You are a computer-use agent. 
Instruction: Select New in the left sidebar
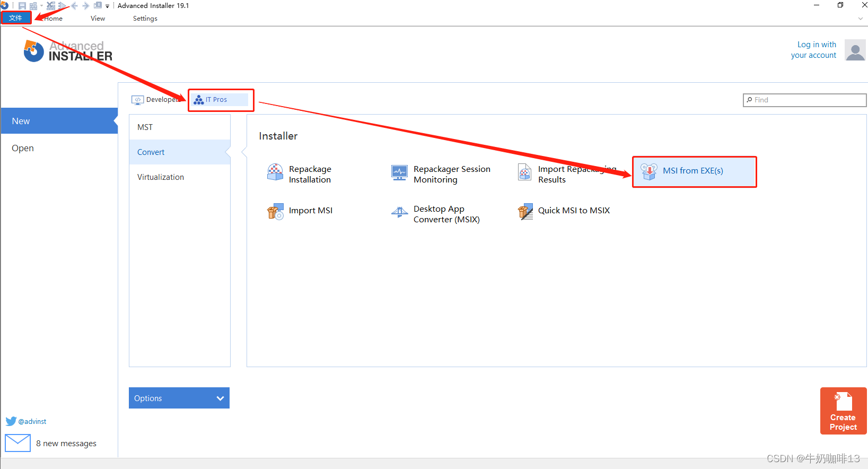tap(59, 121)
